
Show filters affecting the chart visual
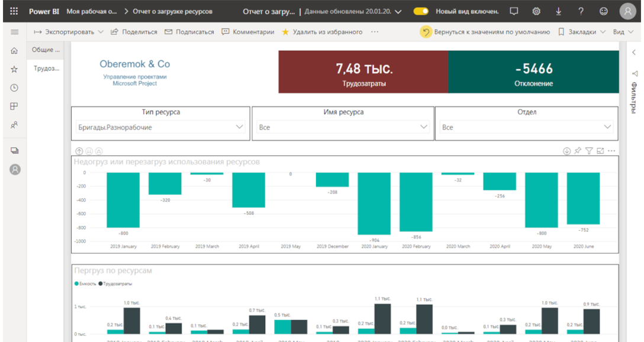[x=589, y=151]
